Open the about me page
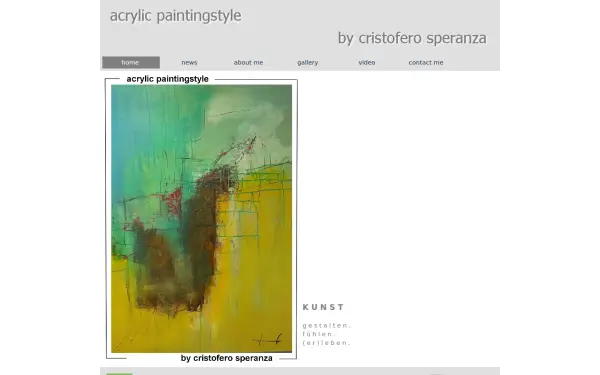600x375 pixels. pos(248,62)
